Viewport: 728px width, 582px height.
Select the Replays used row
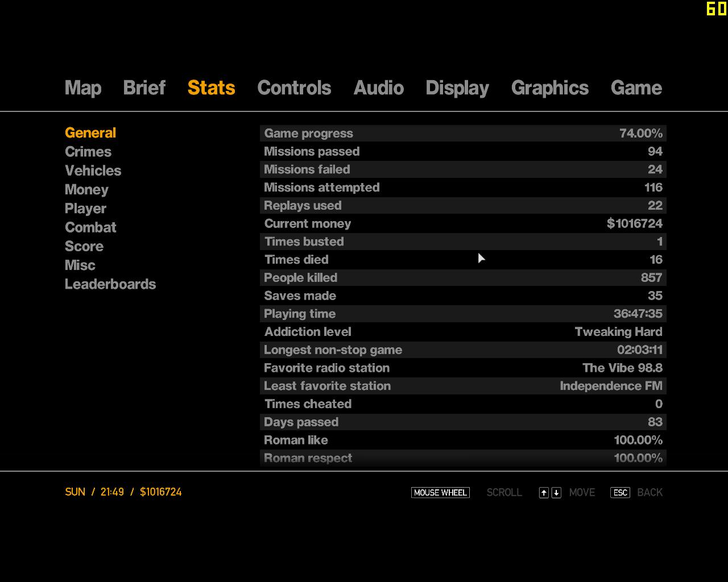click(x=463, y=205)
